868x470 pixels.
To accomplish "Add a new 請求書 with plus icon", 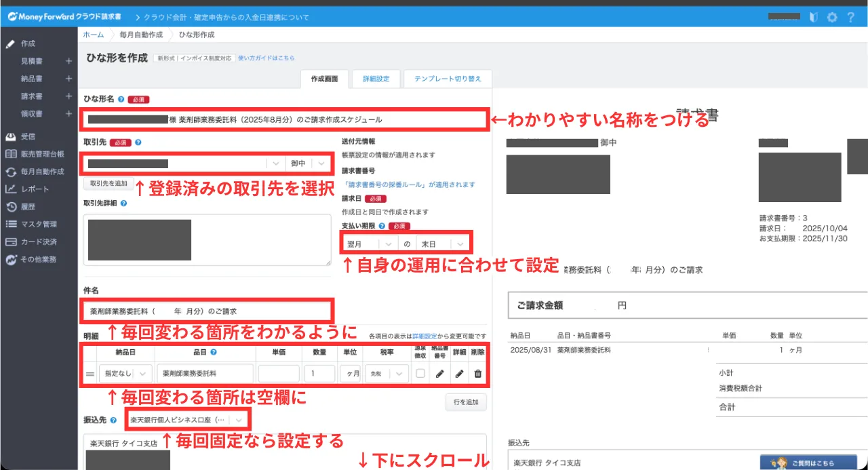I will click(68, 96).
